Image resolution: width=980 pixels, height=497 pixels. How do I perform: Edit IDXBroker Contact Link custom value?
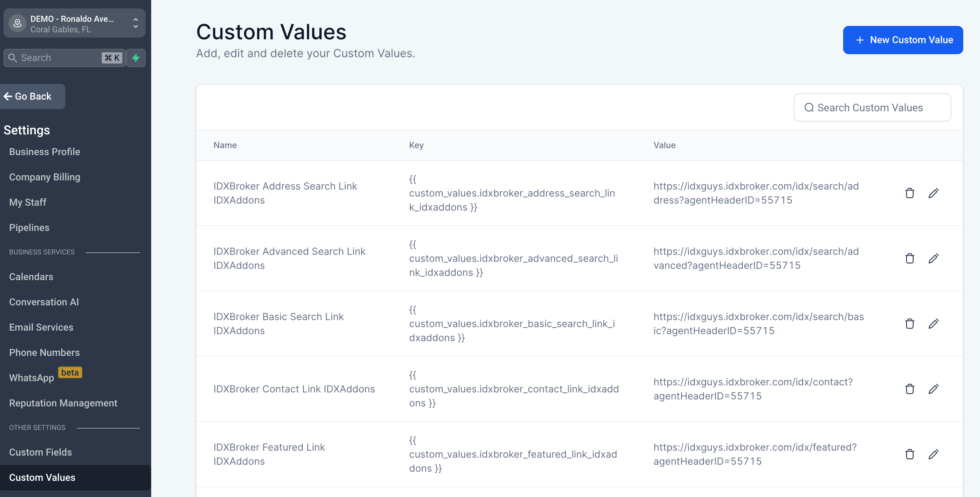point(933,389)
